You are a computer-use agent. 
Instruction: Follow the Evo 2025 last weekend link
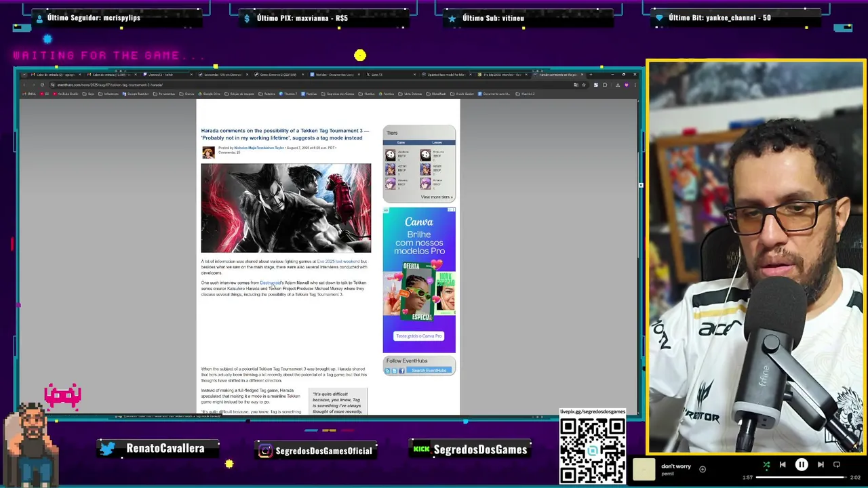pos(338,262)
